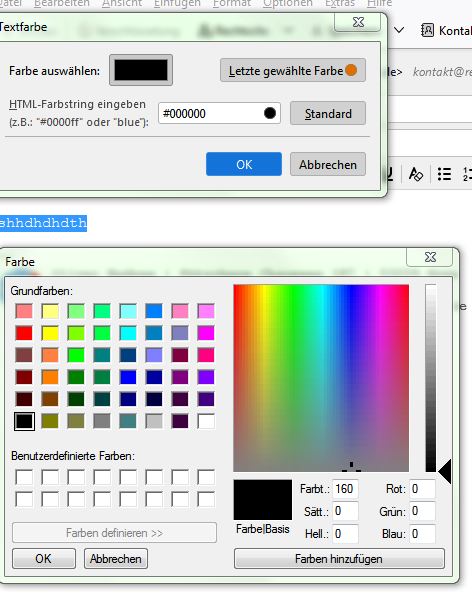The height and width of the screenshot is (597, 472).
Task: Open the Format menu
Action: [x=232, y=3]
